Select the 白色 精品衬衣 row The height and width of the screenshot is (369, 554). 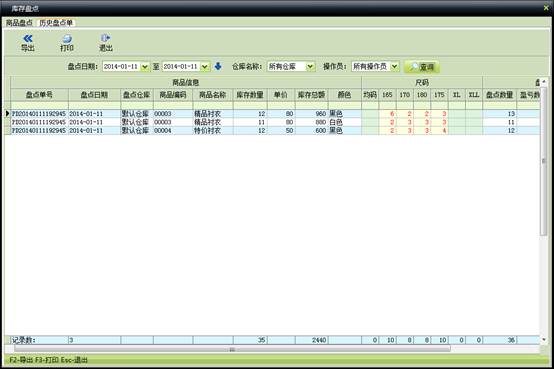(272, 122)
